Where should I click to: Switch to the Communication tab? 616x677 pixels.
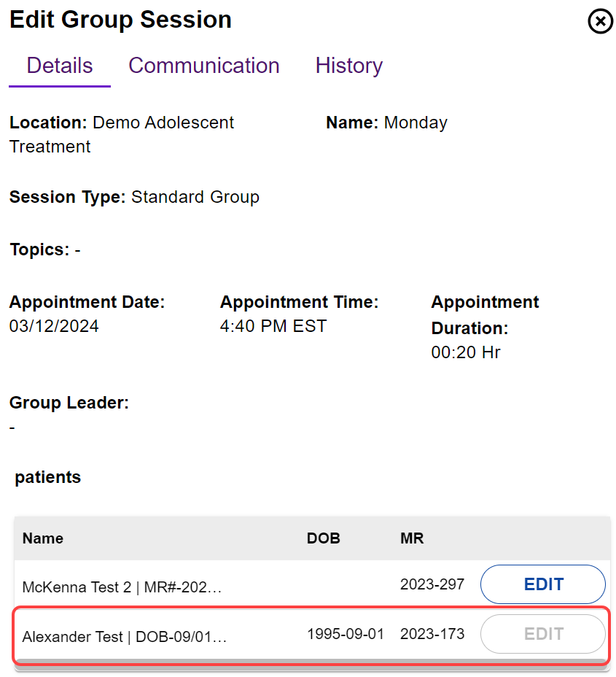click(204, 66)
